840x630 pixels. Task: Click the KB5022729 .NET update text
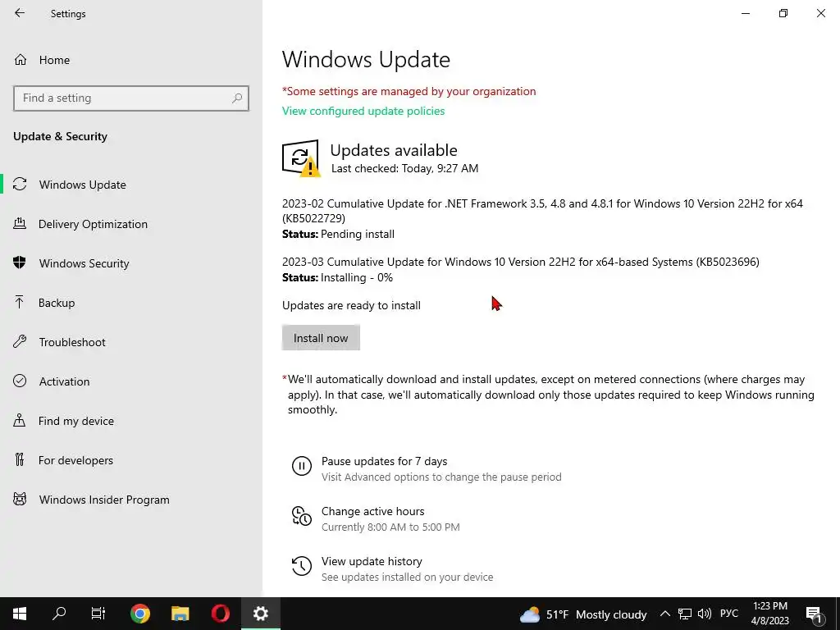(x=542, y=211)
